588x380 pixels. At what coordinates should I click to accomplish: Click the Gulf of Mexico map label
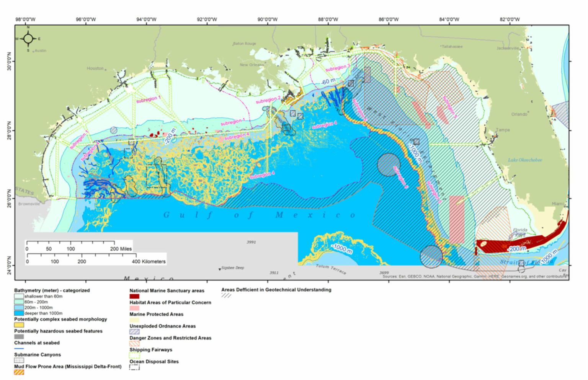[x=258, y=215]
